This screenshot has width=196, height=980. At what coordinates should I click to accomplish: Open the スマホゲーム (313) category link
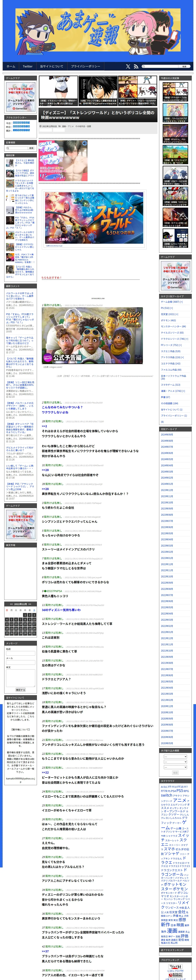[x=171, y=385]
